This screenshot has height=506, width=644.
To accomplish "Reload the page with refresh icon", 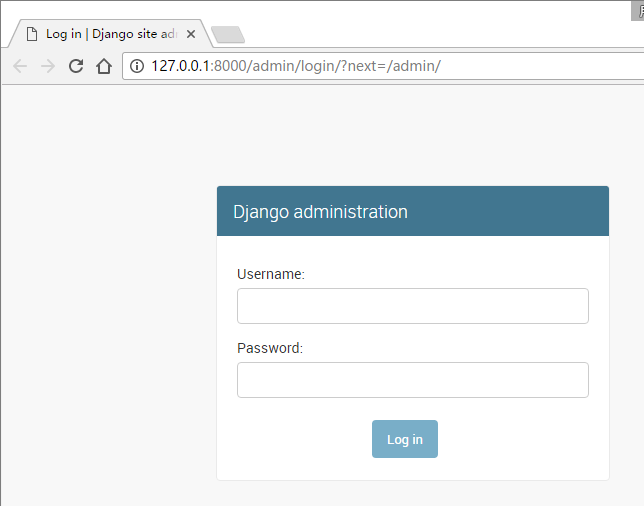I will 76,66.
